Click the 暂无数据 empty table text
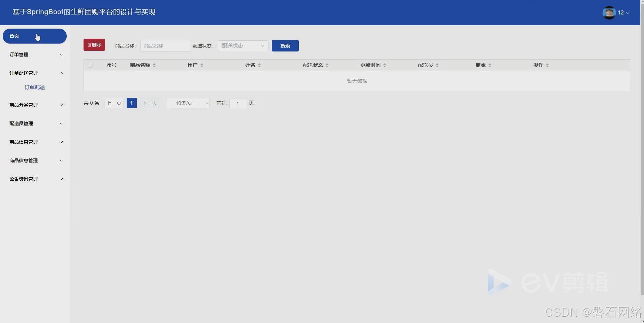The image size is (644, 323). [x=357, y=81]
